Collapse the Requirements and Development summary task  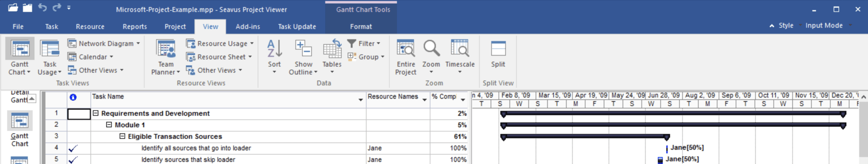point(96,113)
